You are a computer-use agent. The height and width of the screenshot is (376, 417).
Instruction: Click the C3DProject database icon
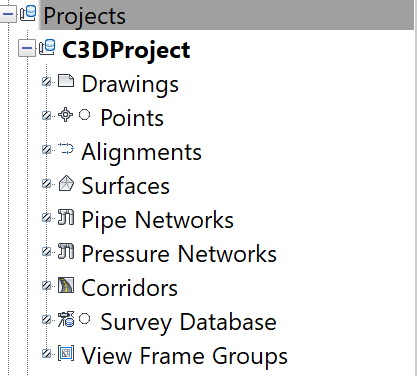(x=47, y=47)
